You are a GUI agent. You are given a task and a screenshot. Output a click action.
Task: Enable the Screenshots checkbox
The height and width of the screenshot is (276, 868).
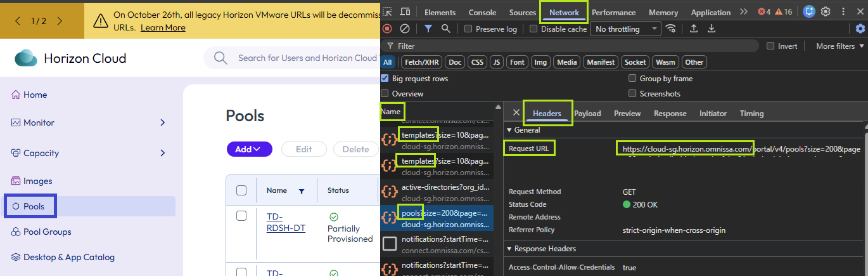[x=632, y=93]
